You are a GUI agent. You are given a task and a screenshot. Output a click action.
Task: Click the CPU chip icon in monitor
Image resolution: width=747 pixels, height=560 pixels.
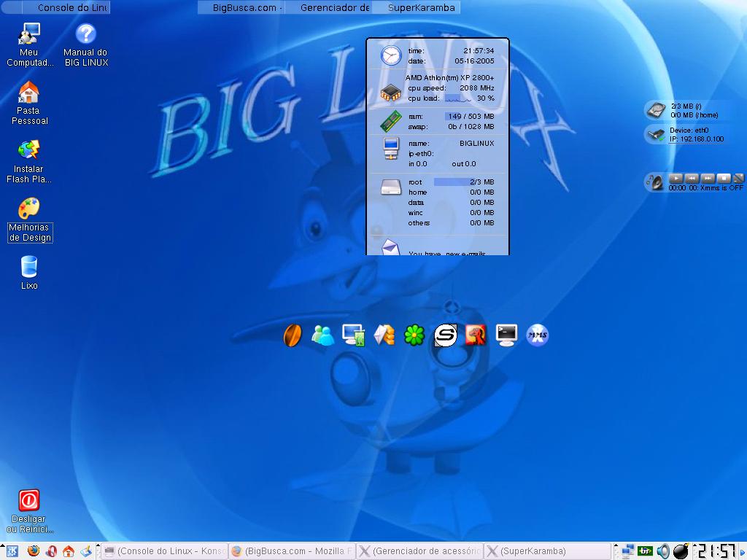pyautogui.click(x=391, y=92)
